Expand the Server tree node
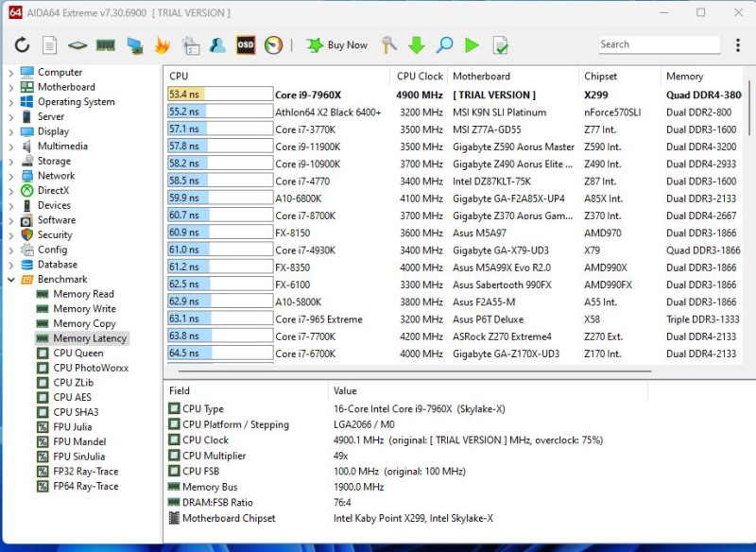 click(11, 117)
